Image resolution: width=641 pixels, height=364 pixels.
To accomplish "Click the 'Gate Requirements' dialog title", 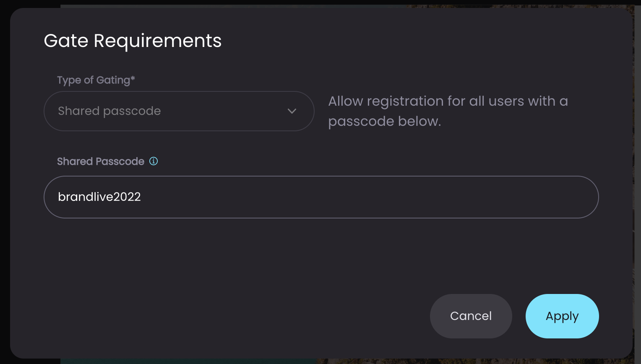I will [133, 41].
